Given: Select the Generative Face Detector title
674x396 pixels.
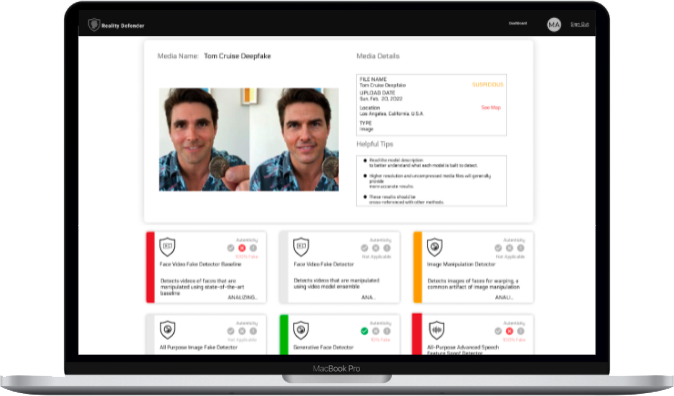Looking at the screenshot, I should point(323,347).
